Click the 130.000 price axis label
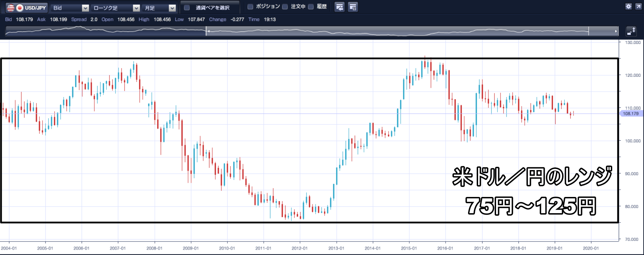 [633, 42]
